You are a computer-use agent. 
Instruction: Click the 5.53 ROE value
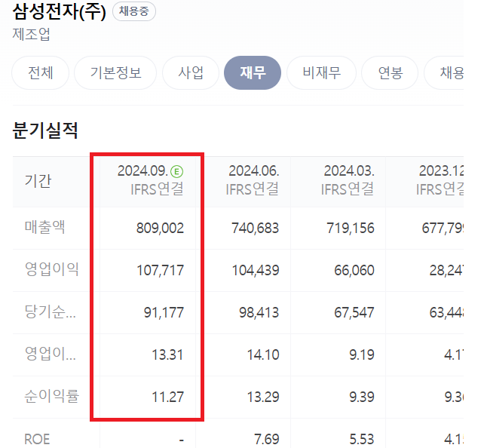click(x=362, y=440)
